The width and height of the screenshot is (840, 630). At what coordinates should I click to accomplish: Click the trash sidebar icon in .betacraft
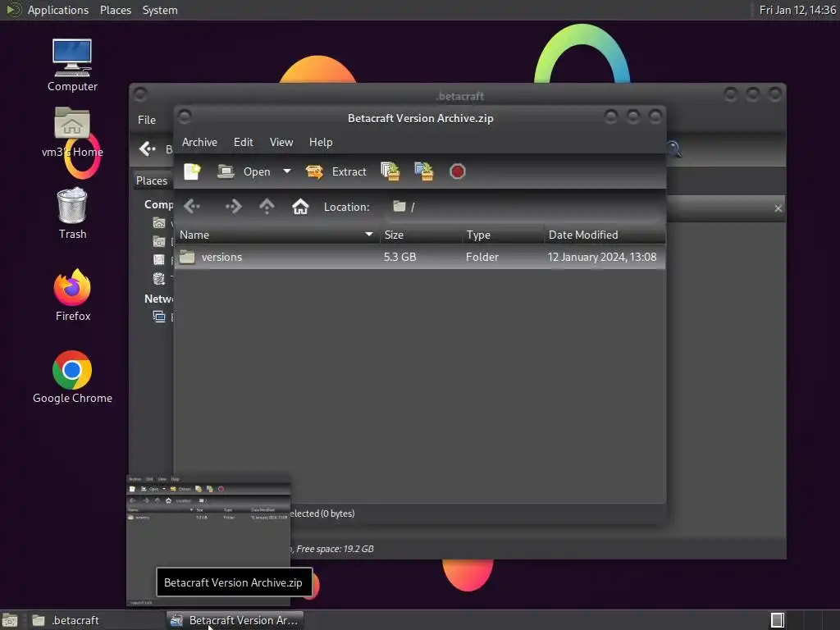[x=159, y=279]
